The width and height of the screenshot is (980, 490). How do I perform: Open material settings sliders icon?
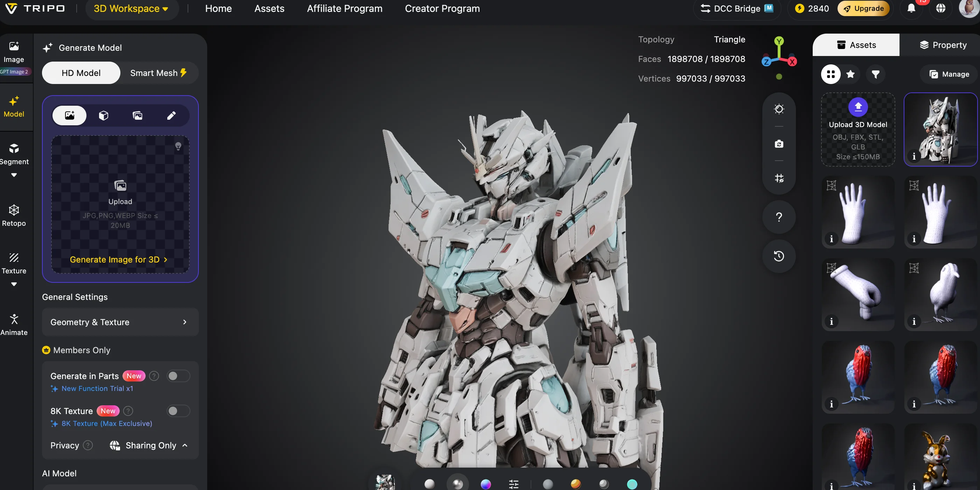pos(513,484)
